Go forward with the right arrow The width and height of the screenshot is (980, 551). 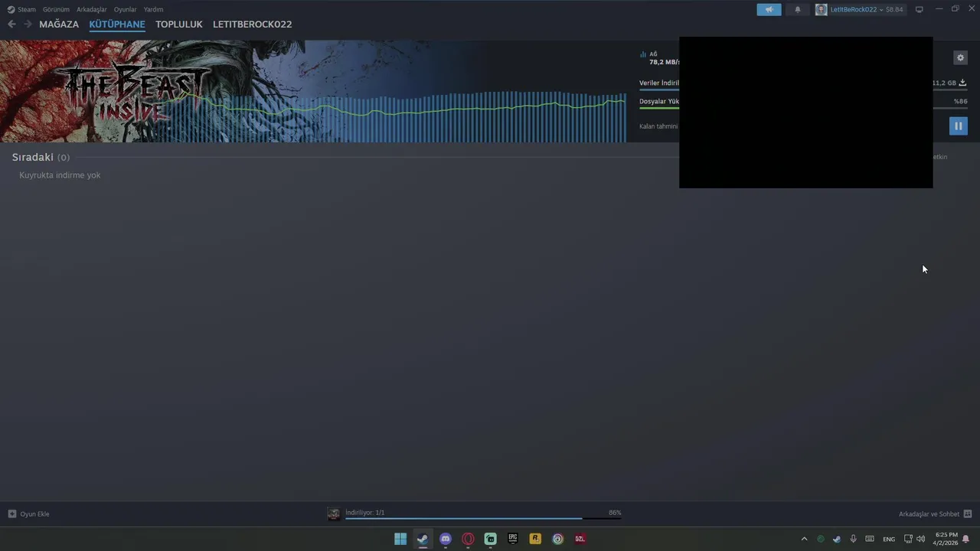[28, 24]
